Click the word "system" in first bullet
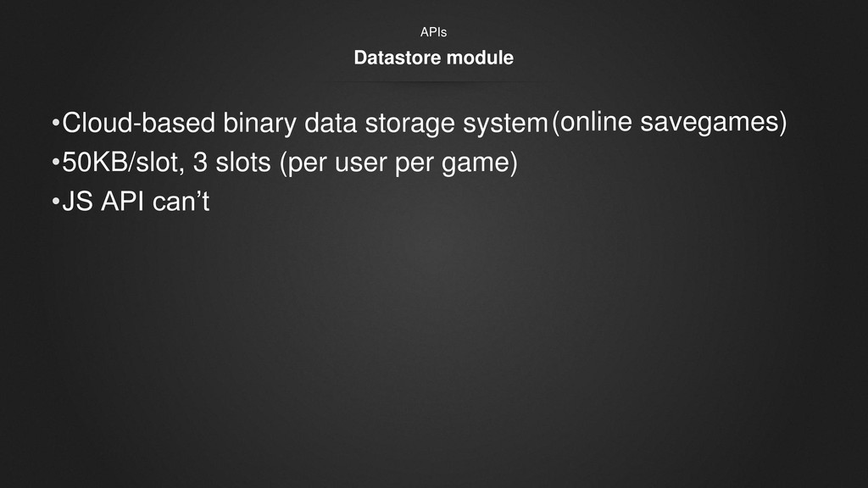The width and height of the screenshot is (868, 488). pyautogui.click(x=505, y=124)
